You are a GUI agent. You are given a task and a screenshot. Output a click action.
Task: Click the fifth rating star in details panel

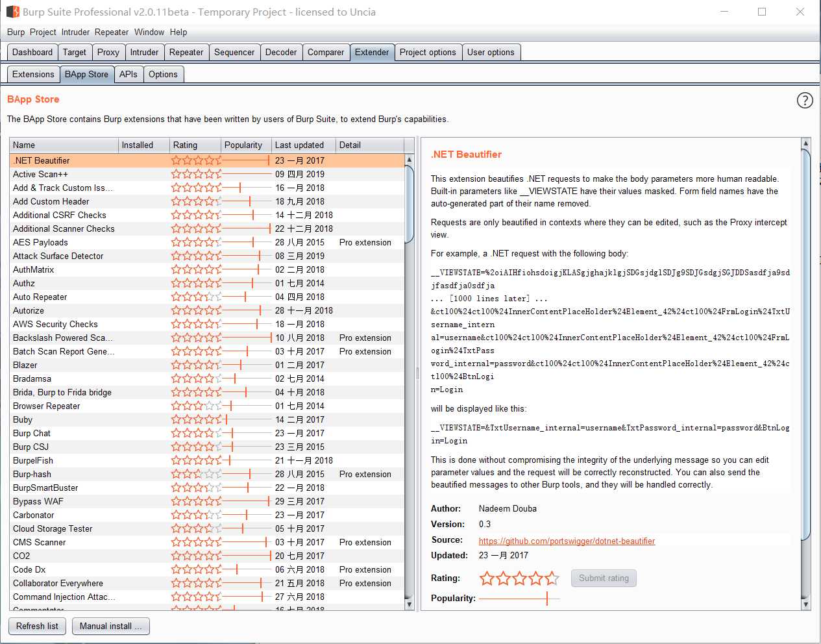(552, 578)
